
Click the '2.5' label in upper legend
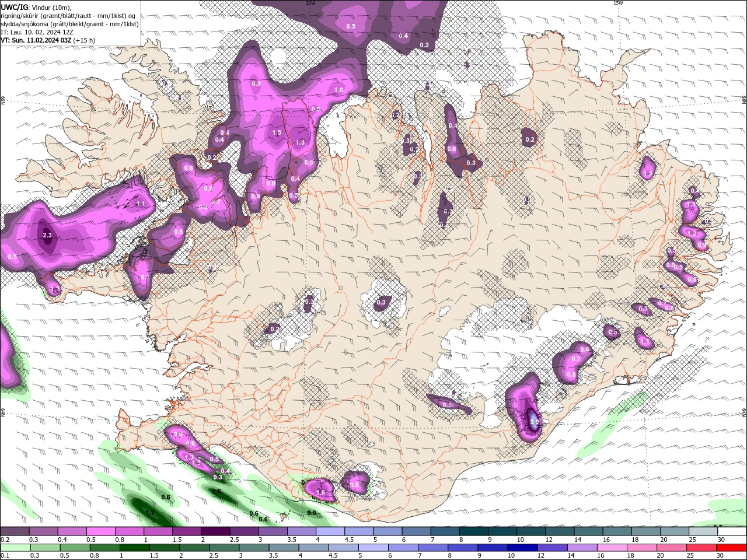coord(234,540)
